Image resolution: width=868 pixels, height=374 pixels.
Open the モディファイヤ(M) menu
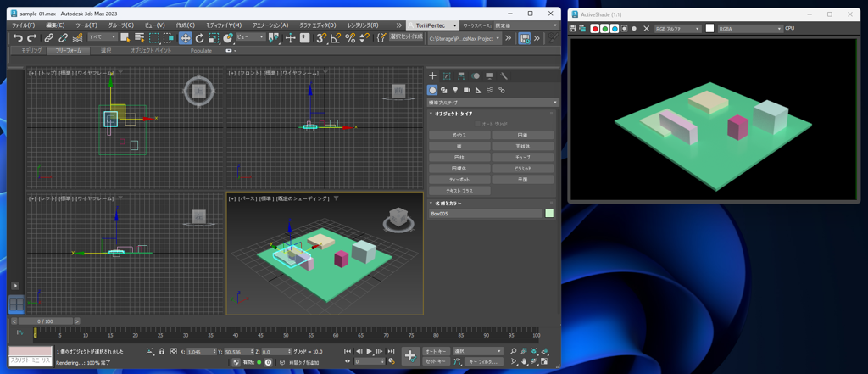[223, 25]
